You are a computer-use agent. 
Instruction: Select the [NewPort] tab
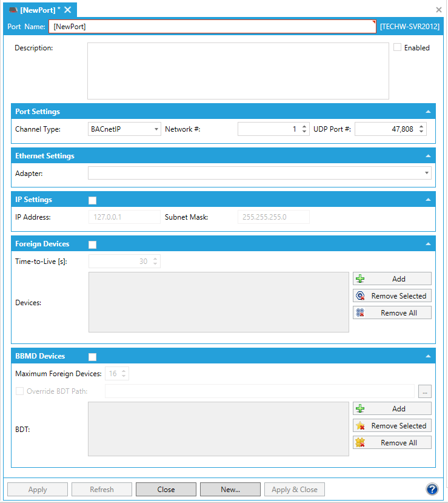(x=35, y=10)
